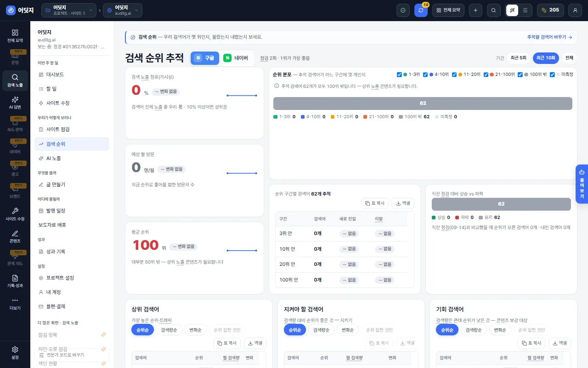Open the user account icon
This screenshot has width=588, height=368.
tap(575, 10)
